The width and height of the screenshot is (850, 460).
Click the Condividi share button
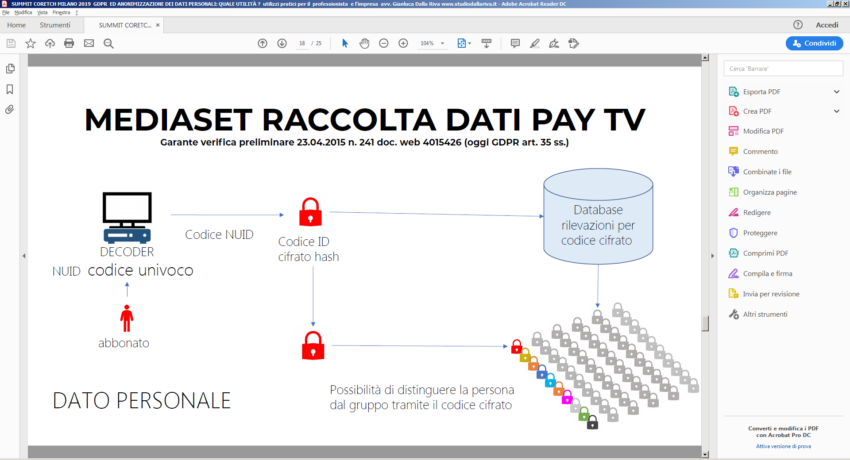[x=814, y=43]
